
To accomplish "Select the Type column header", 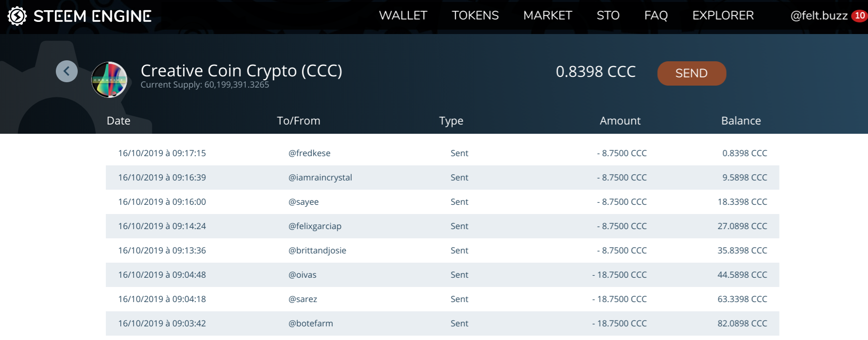I will click(x=451, y=121).
